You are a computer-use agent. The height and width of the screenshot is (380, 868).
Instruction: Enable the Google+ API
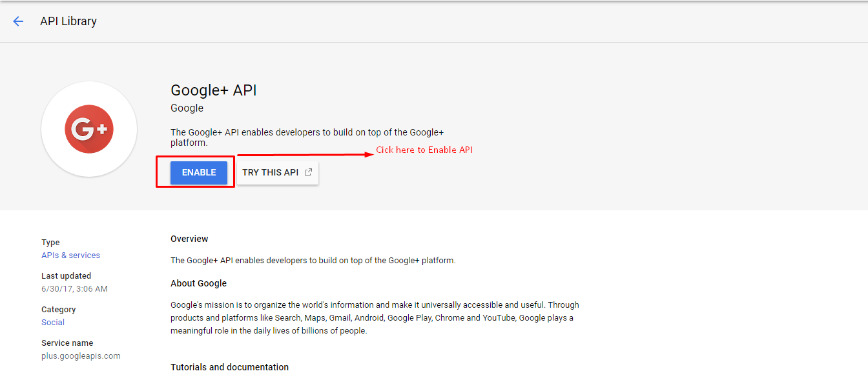pos(199,173)
